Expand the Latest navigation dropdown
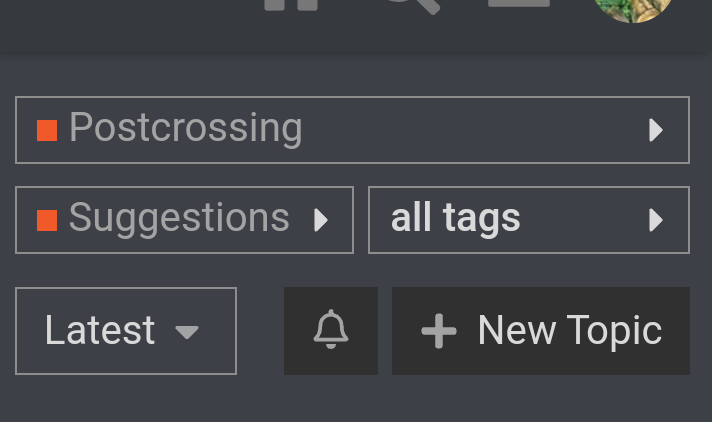This screenshot has height=422, width=712. (126, 331)
